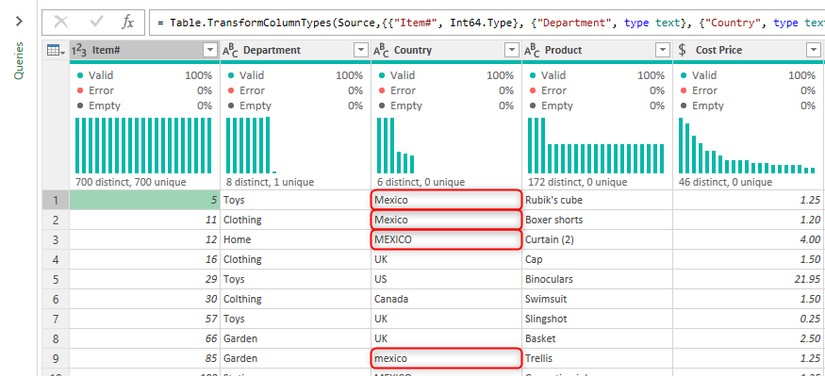Screen dimensions: 825x376
Task: Cancel formula edit with X icon
Action: click(x=62, y=22)
